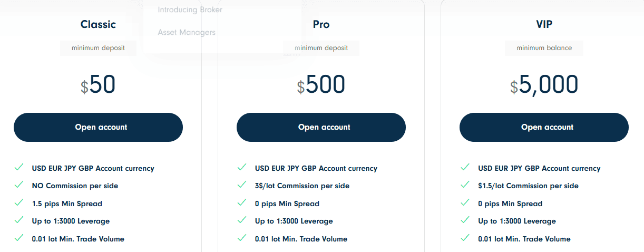
Task: Click checkmark next to VIP Up to 1:3000 Leverage
Action: coord(465,220)
